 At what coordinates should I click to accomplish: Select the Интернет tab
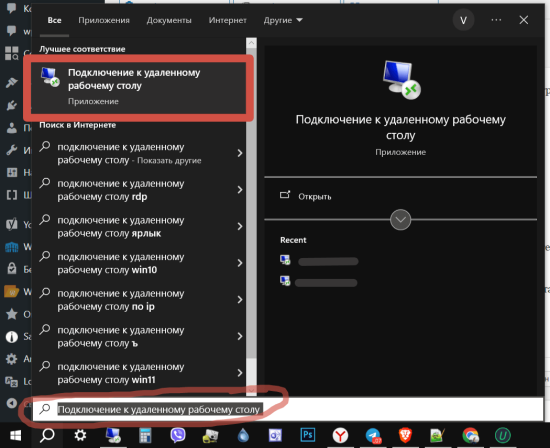(x=228, y=20)
